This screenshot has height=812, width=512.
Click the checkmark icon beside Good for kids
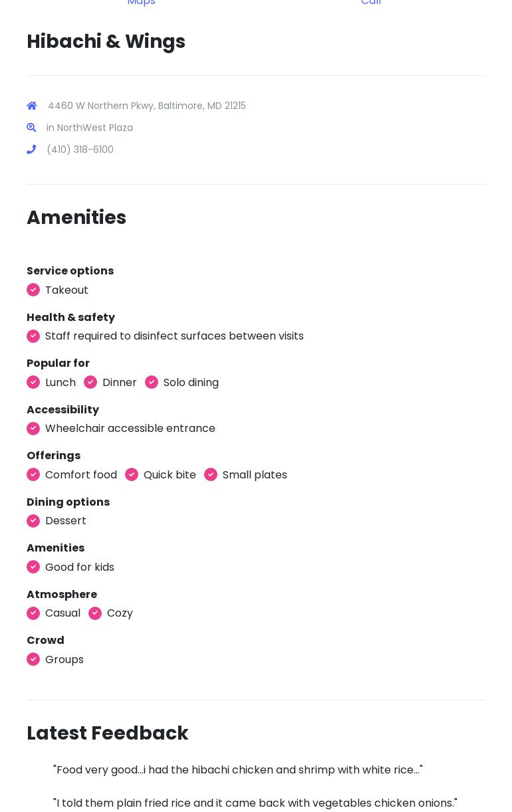33,567
